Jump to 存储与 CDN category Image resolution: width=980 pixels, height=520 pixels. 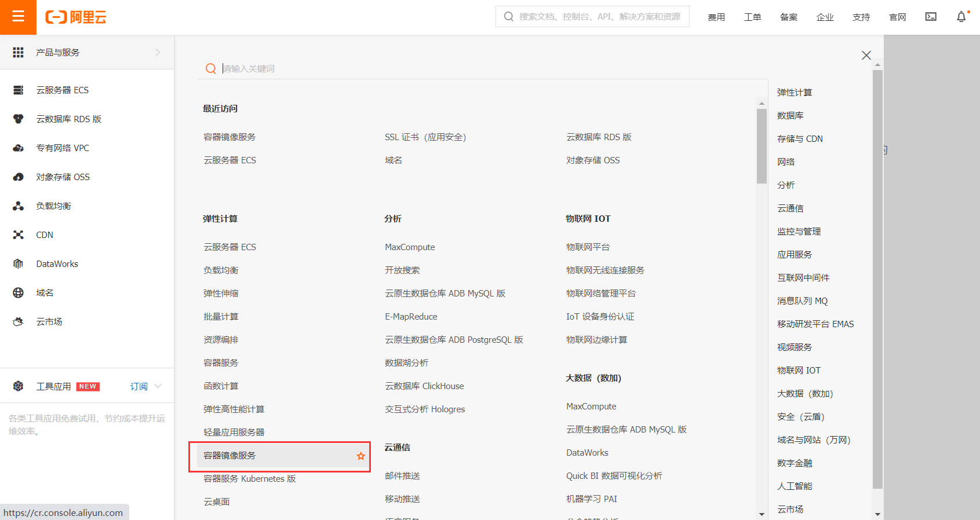click(800, 139)
